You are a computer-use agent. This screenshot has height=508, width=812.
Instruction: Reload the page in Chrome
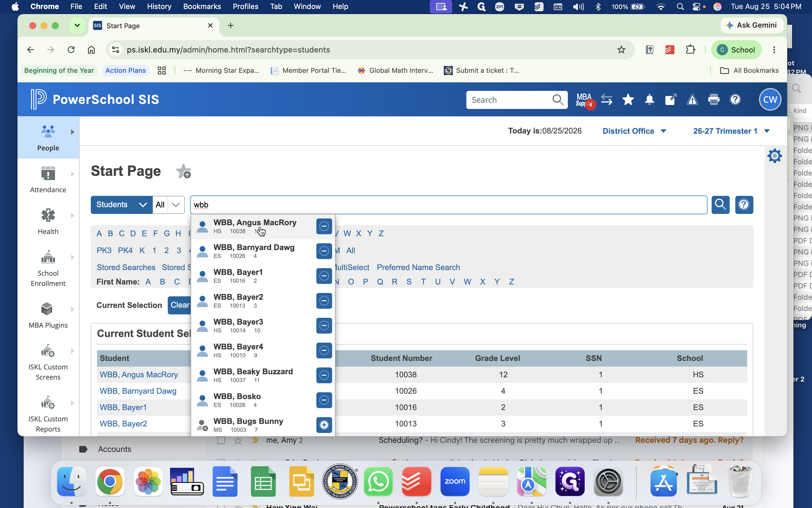(x=71, y=50)
